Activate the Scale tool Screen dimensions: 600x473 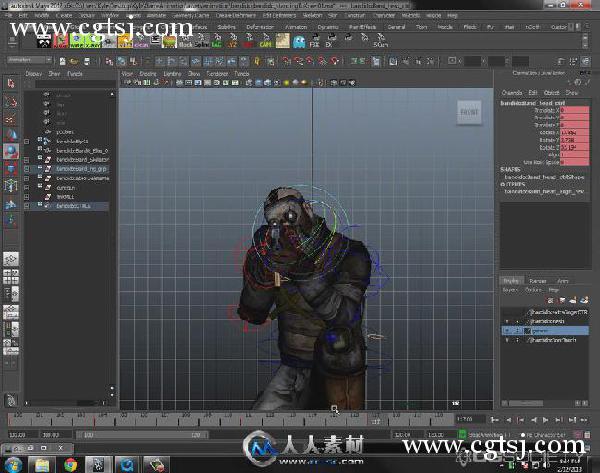(x=11, y=168)
